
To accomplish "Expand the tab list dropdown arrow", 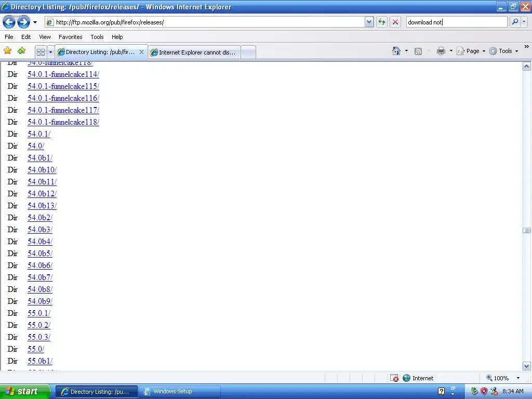I will [x=50, y=52].
